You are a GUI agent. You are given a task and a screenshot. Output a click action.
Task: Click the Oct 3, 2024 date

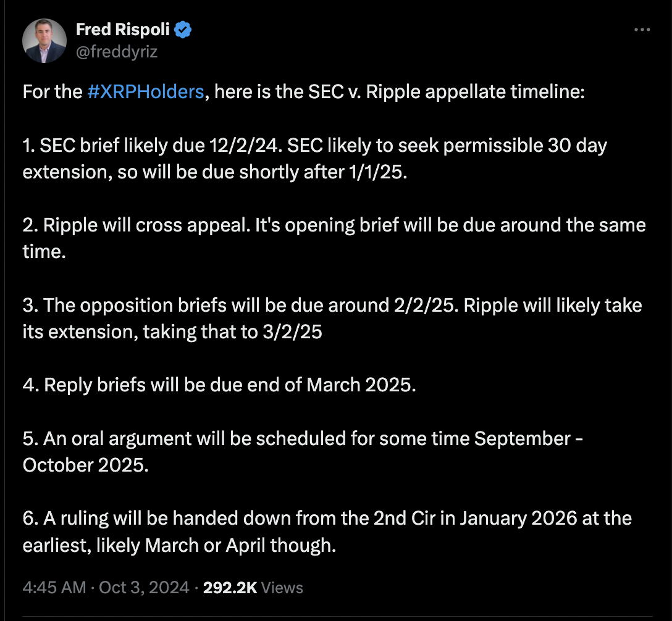(144, 588)
